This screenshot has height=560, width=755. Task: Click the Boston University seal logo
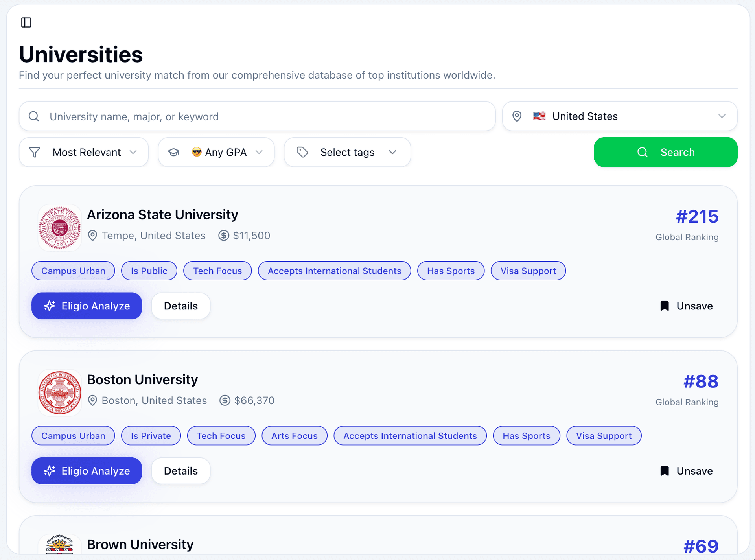click(x=60, y=393)
